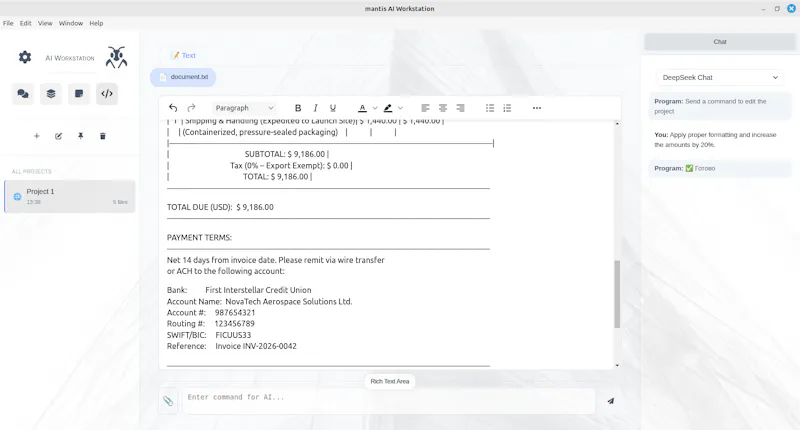Click the editor scroll down arrow
The height and width of the screenshot is (430, 800).
tap(617, 365)
